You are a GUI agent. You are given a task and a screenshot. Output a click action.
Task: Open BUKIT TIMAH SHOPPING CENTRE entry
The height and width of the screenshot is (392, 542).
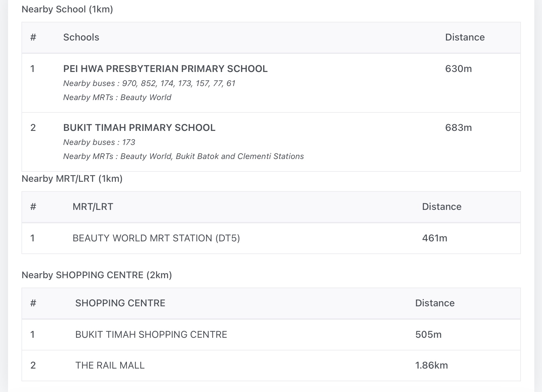pos(151,334)
